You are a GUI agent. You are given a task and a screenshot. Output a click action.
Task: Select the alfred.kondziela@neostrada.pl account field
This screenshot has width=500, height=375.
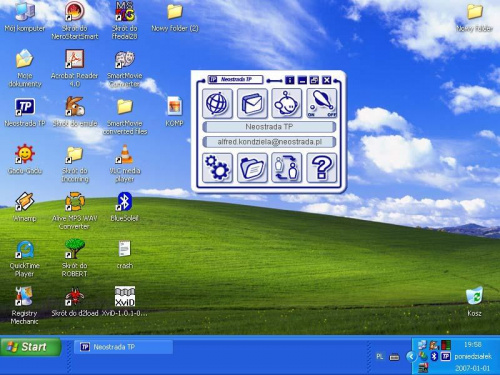(269, 142)
